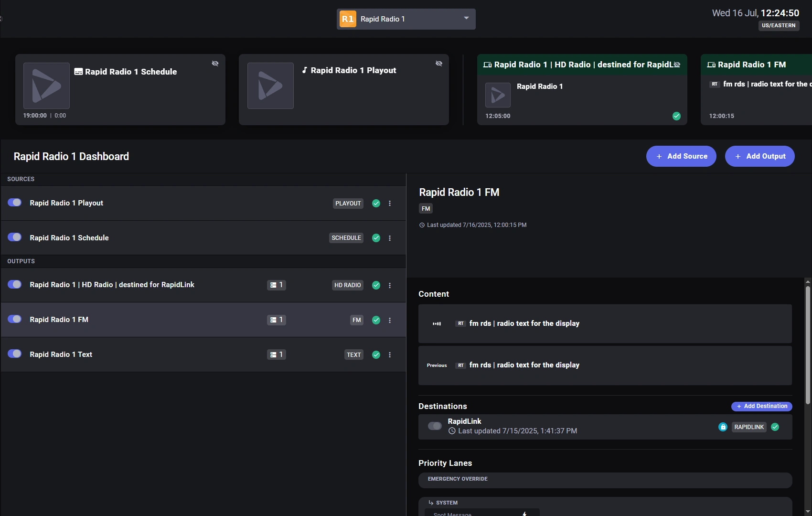The image size is (812, 516).
Task: Click the output icon on Rapid Radio 1 FM card
Action: 711,64
